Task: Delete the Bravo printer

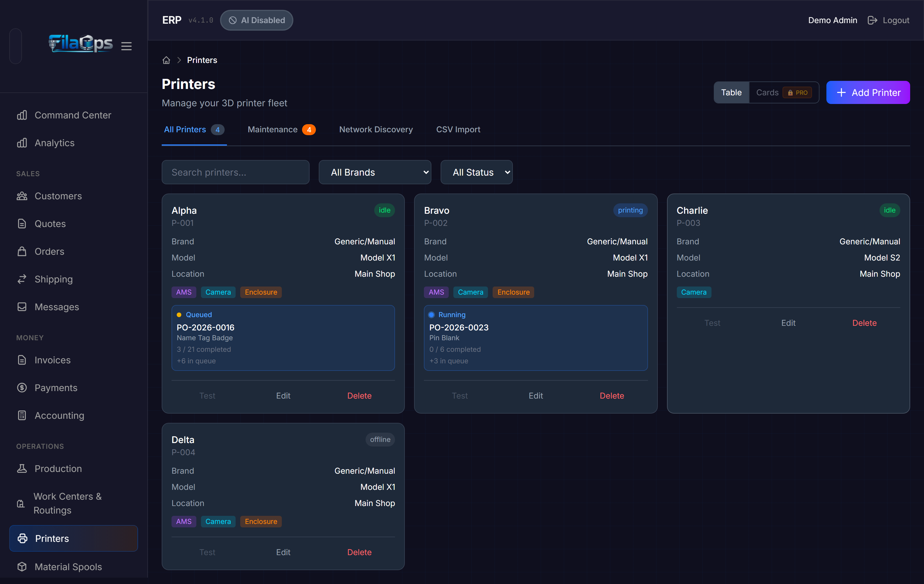Action: point(612,396)
